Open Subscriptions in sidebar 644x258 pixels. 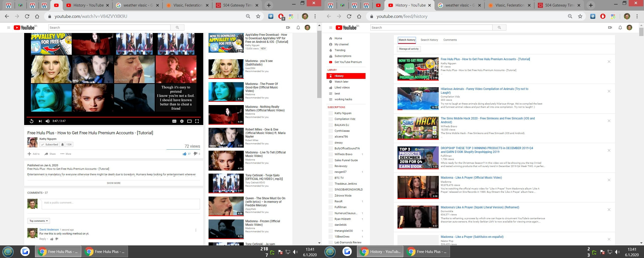click(346, 56)
